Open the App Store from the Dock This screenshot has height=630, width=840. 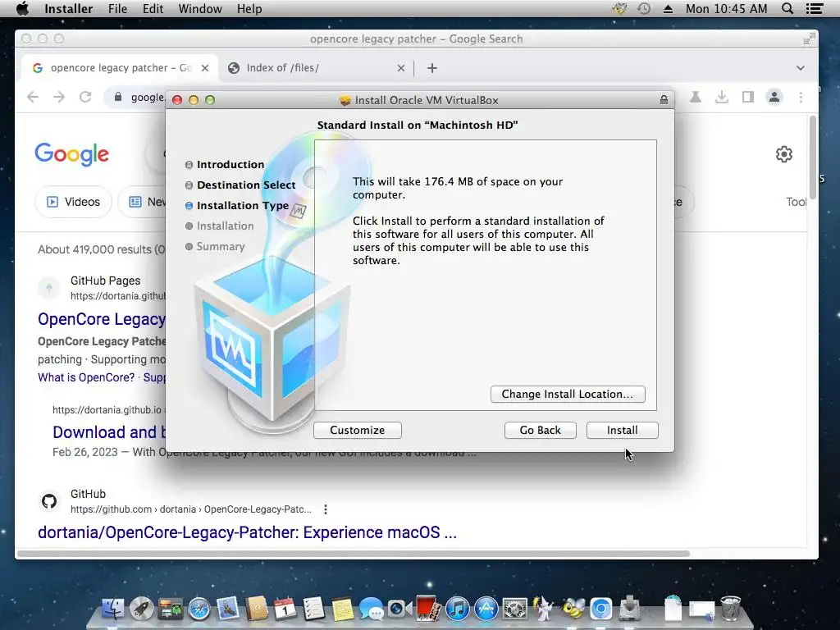click(x=486, y=609)
